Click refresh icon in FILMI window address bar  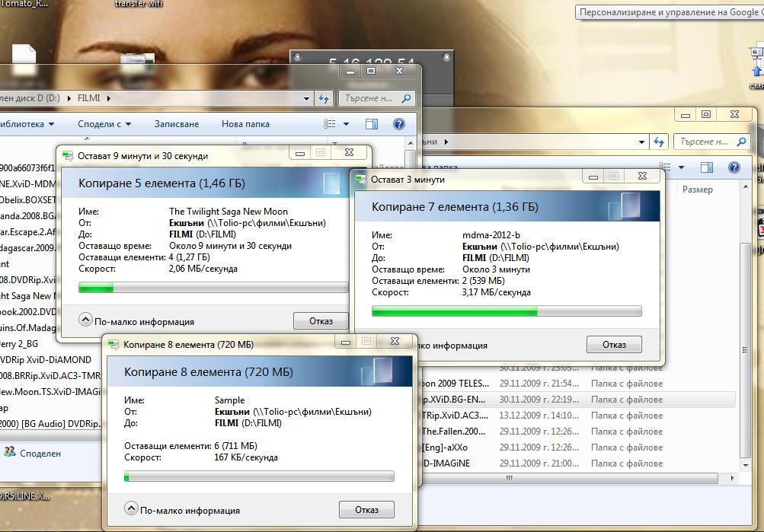[x=324, y=98]
